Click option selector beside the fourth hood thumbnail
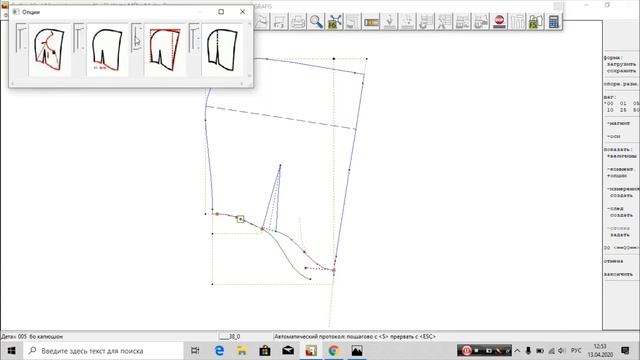 [x=194, y=38]
